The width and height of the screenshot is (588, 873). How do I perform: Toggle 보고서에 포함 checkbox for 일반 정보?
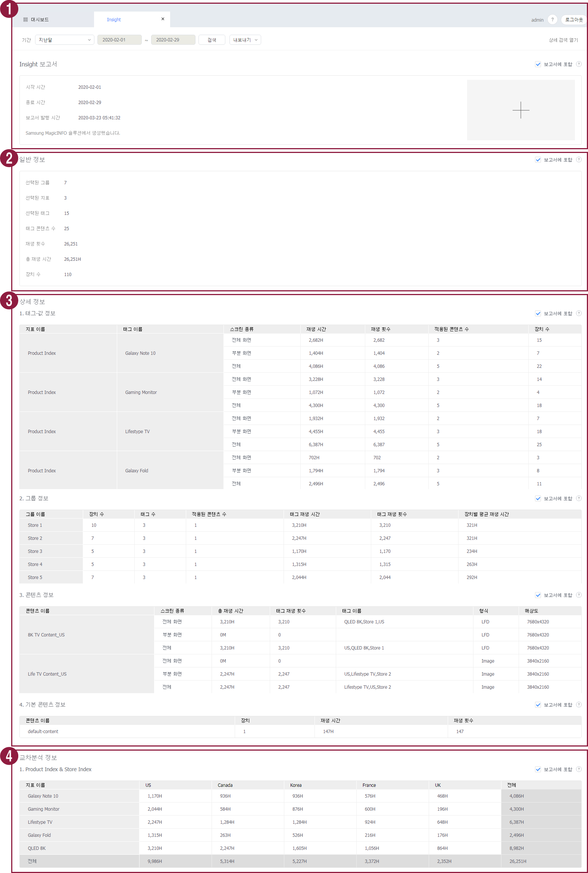pyautogui.click(x=538, y=160)
